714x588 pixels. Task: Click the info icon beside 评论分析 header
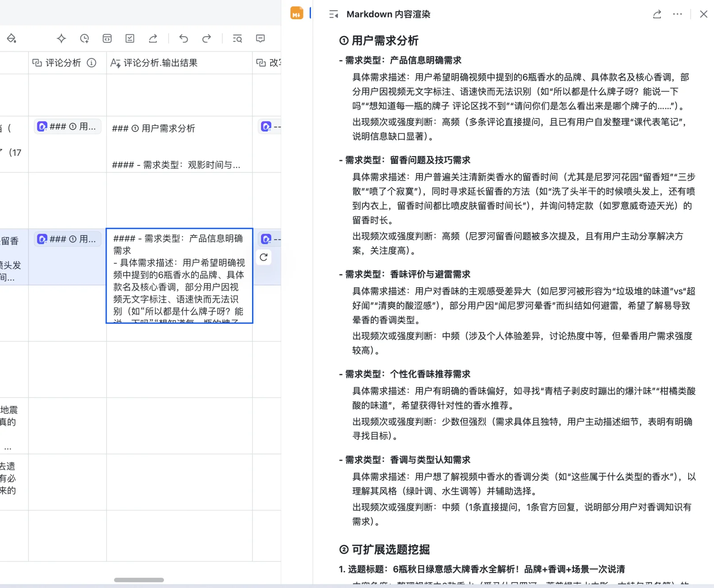click(91, 63)
